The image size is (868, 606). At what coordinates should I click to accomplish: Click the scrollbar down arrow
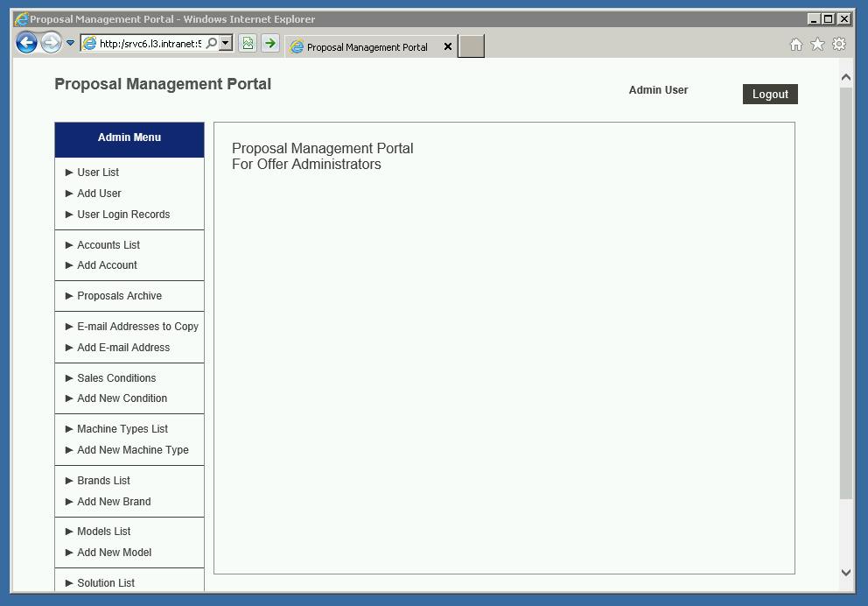(846, 573)
